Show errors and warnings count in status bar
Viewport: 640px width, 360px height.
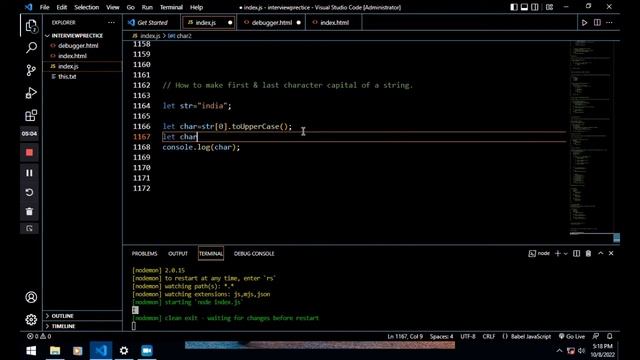[x=39, y=336]
